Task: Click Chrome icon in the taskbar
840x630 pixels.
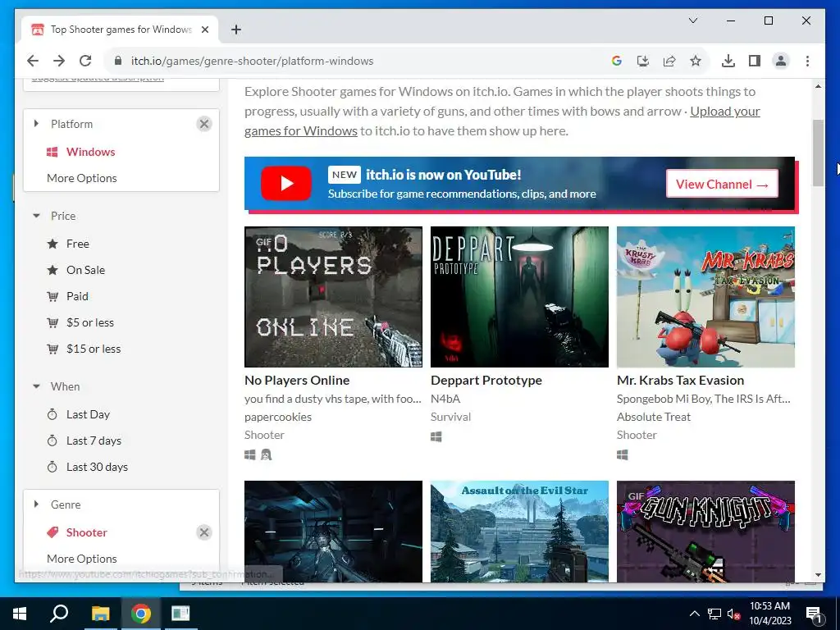Action: (140, 614)
